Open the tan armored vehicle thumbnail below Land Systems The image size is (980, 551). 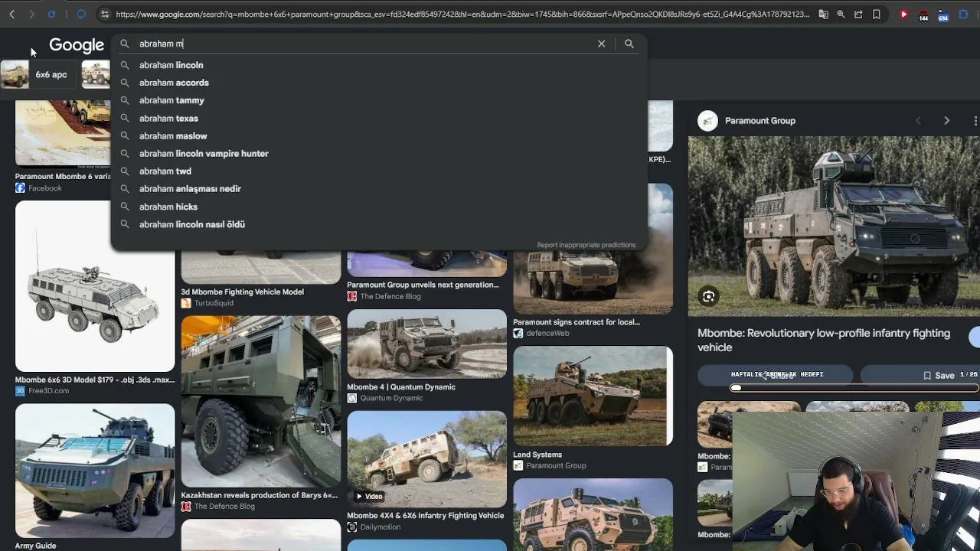tap(593, 514)
